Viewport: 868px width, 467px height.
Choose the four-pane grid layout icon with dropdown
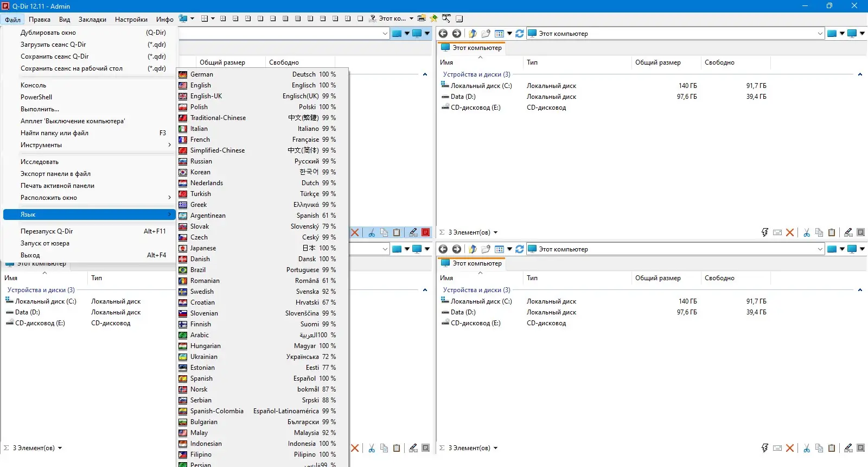205,18
